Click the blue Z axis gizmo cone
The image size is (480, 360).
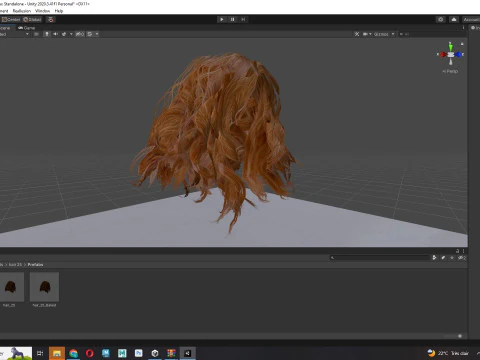459,54
